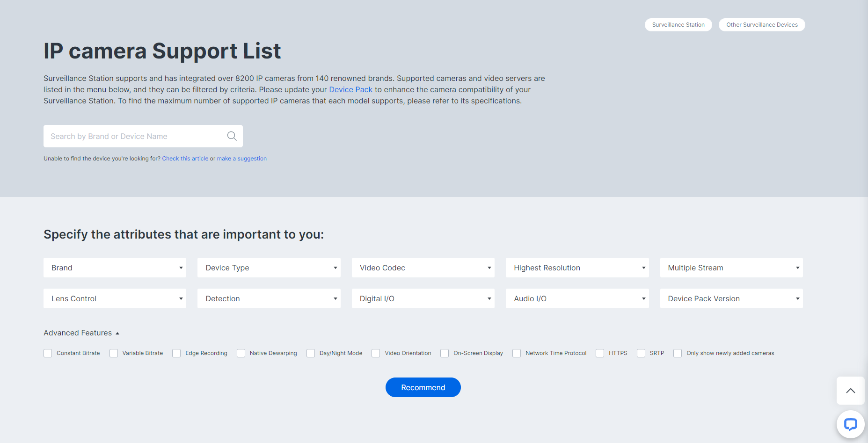Open the Brand dropdown
868x443 pixels.
[115, 268]
